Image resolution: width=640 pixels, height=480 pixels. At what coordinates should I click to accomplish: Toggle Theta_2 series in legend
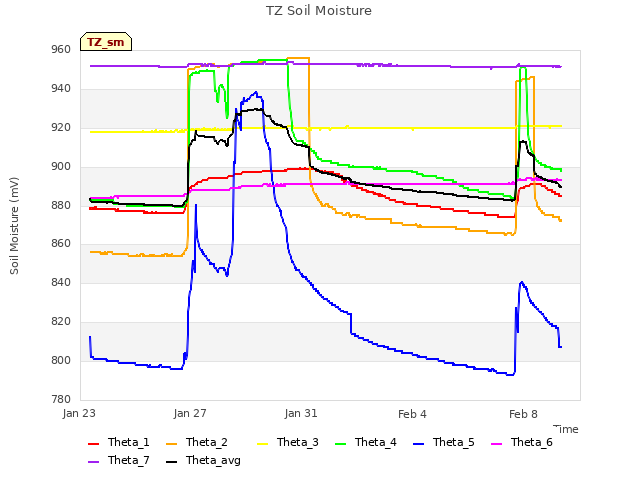(197, 442)
